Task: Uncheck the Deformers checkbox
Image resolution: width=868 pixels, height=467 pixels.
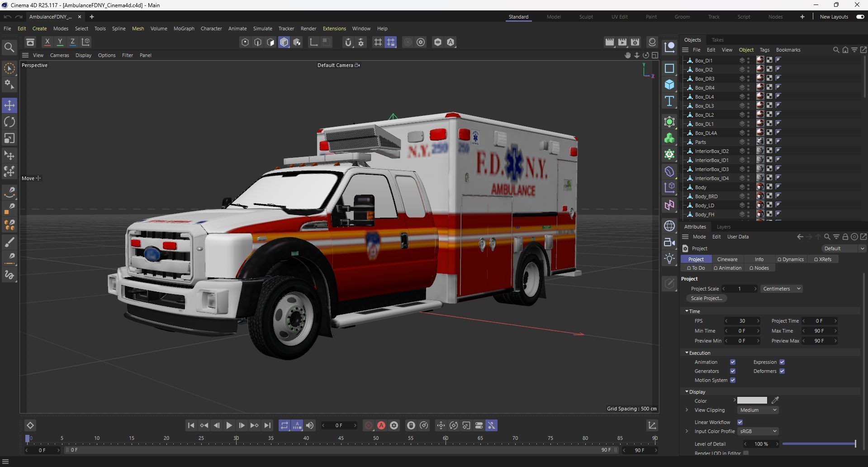Action: click(x=782, y=371)
